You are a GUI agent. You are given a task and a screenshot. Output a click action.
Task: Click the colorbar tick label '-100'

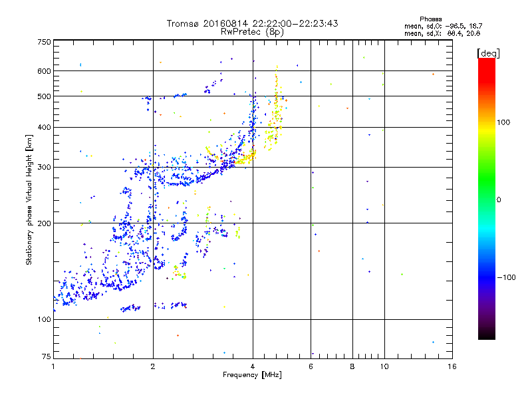click(506, 277)
